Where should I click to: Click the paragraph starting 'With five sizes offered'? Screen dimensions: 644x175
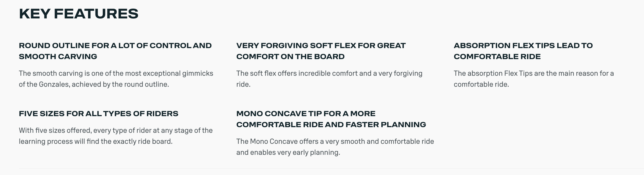[x=116, y=136]
